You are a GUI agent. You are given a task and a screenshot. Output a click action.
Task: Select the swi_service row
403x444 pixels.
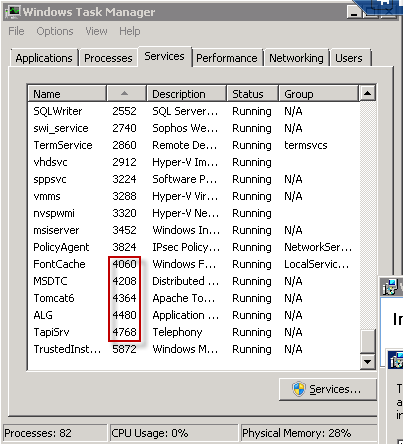pyautogui.click(x=194, y=128)
